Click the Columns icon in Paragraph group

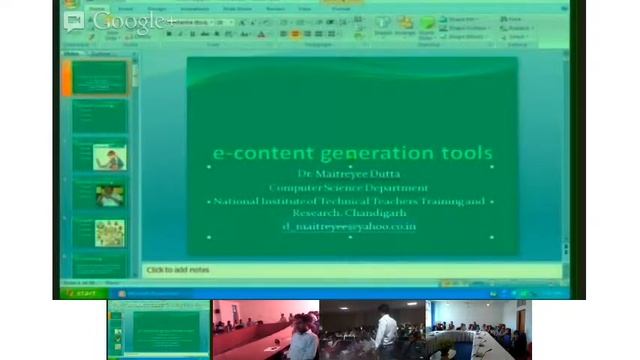point(331,34)
